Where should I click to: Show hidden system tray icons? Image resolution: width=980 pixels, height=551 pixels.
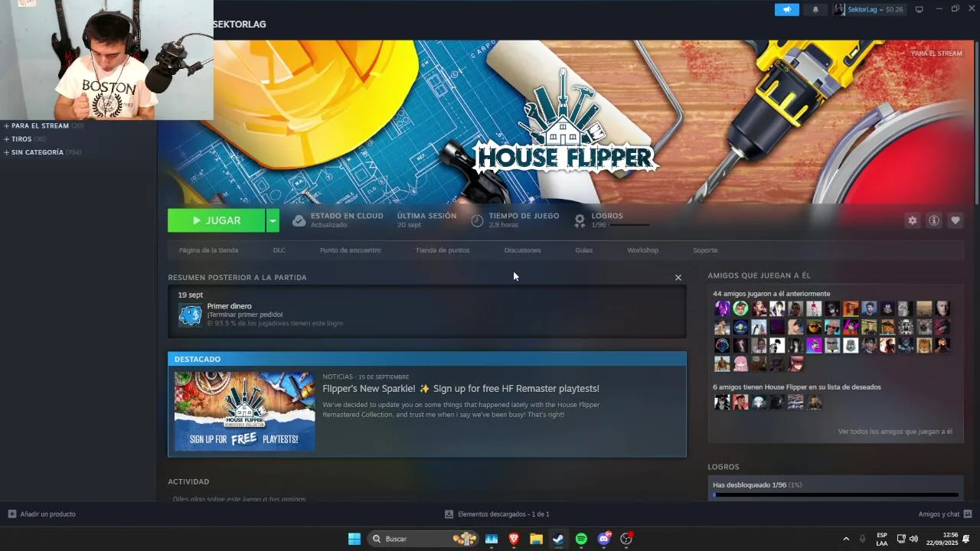[x=846, y=539]
